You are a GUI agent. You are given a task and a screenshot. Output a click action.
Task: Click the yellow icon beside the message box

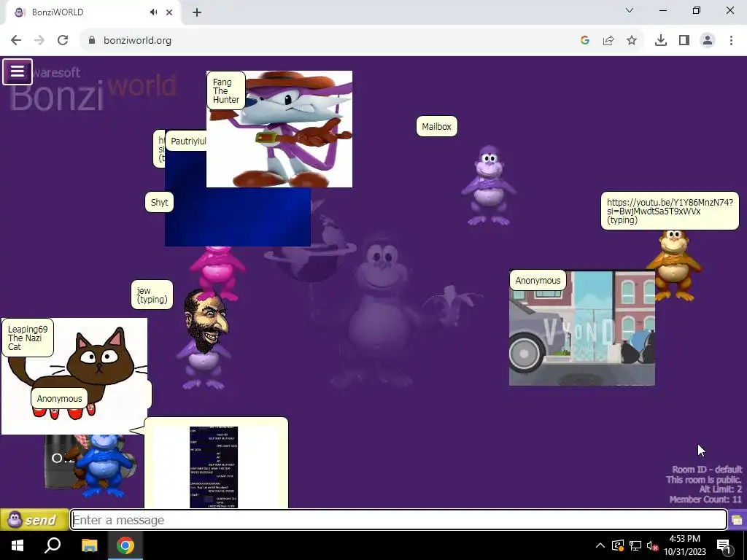(x=737, y=519)
